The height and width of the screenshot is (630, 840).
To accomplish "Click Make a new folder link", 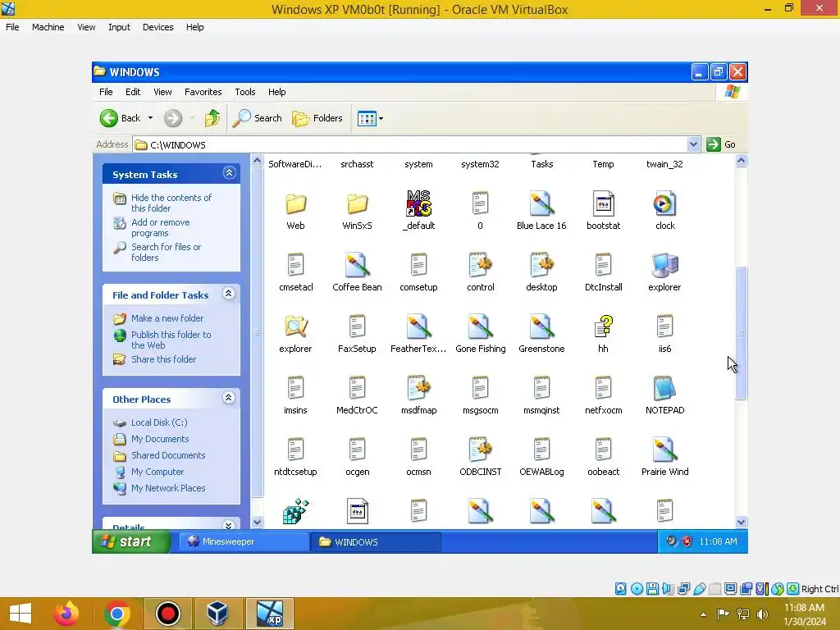I will point(167,318).
